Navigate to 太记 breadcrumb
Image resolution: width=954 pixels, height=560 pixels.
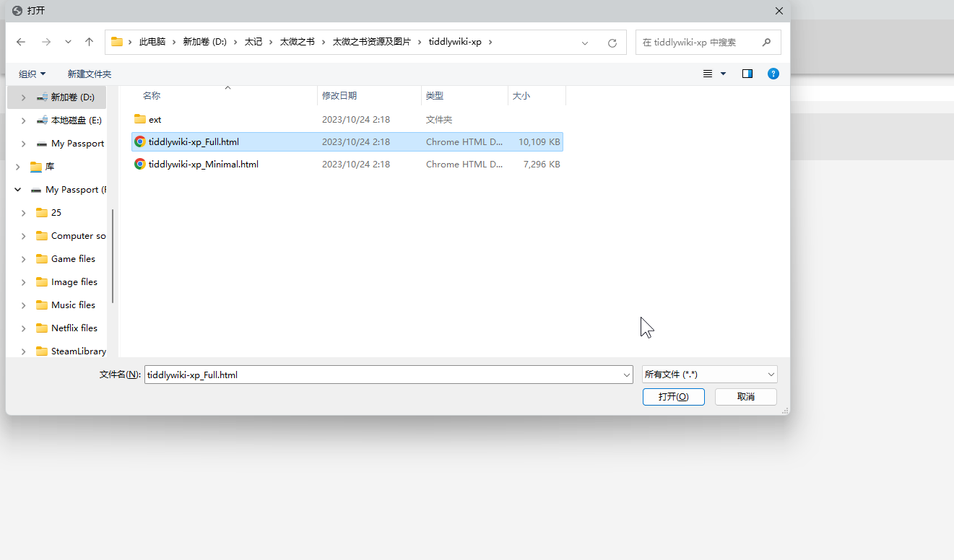click(x=253, y=42)
